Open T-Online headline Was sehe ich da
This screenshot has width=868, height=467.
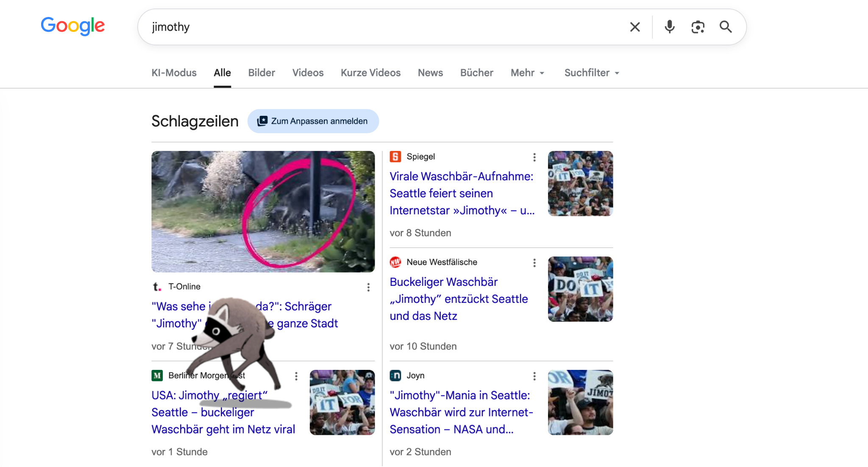click(x=245, y=315)
